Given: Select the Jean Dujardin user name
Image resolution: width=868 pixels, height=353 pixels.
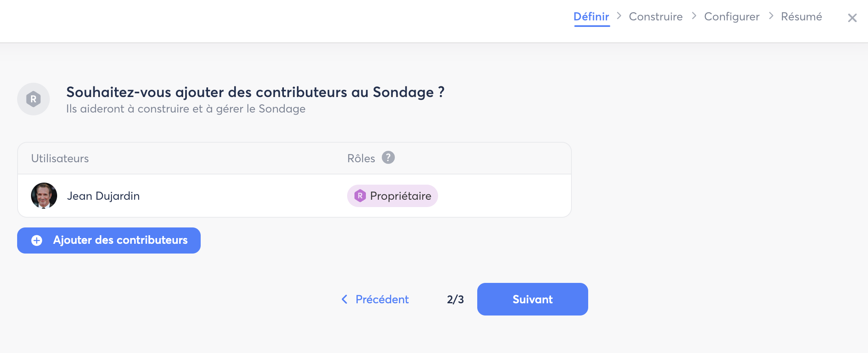Looking at the screenshot, I should point(103,196).
